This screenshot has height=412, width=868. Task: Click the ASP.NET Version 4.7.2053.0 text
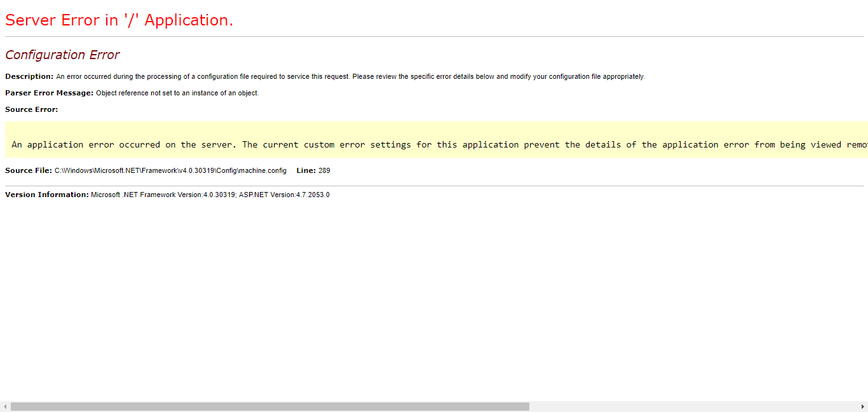pos(284,195)
